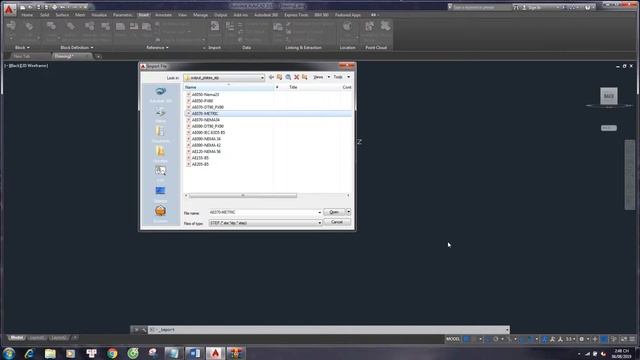Expand the Block panel dropdown in ribbon
Screen dimensions: 640x360
[22, 47]
